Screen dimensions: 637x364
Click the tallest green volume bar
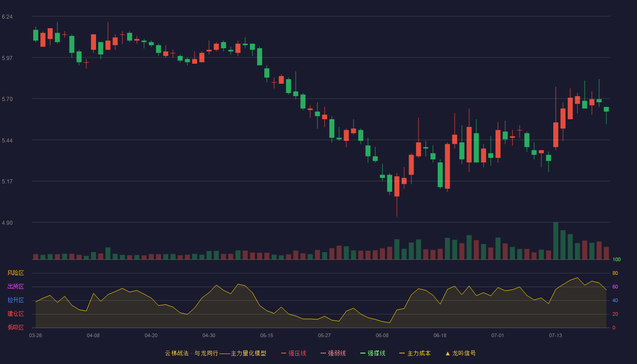[x=556, y=241]
